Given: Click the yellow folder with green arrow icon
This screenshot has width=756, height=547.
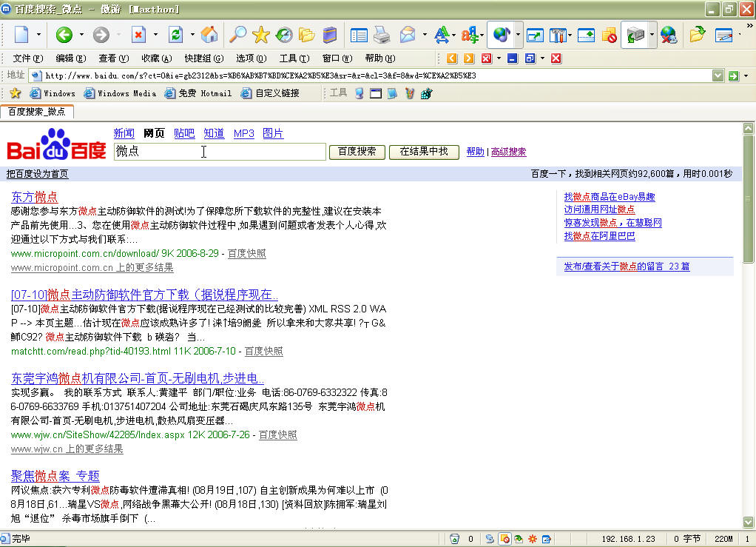Looking at the screenshot, I should (x=697, y=35).
